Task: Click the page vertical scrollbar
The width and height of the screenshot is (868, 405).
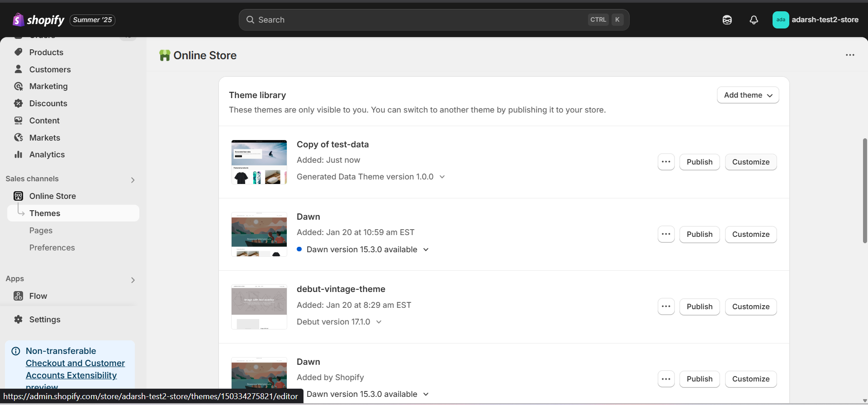Action: coord(865,190)
